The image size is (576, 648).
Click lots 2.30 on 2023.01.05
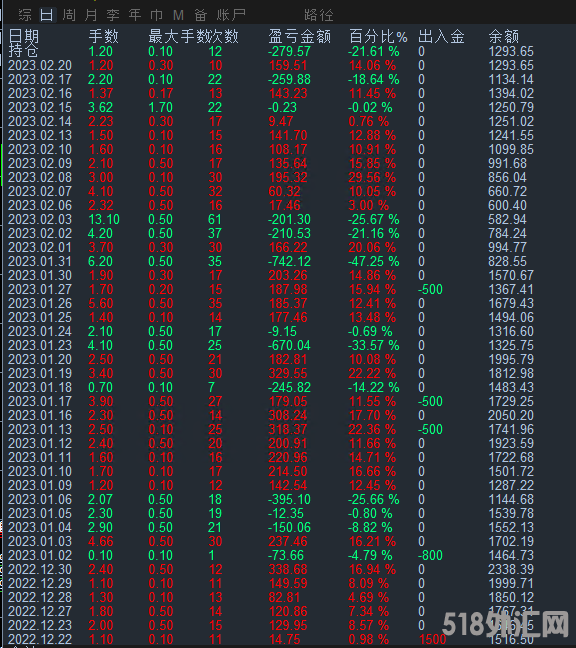[x=100, y=513]
